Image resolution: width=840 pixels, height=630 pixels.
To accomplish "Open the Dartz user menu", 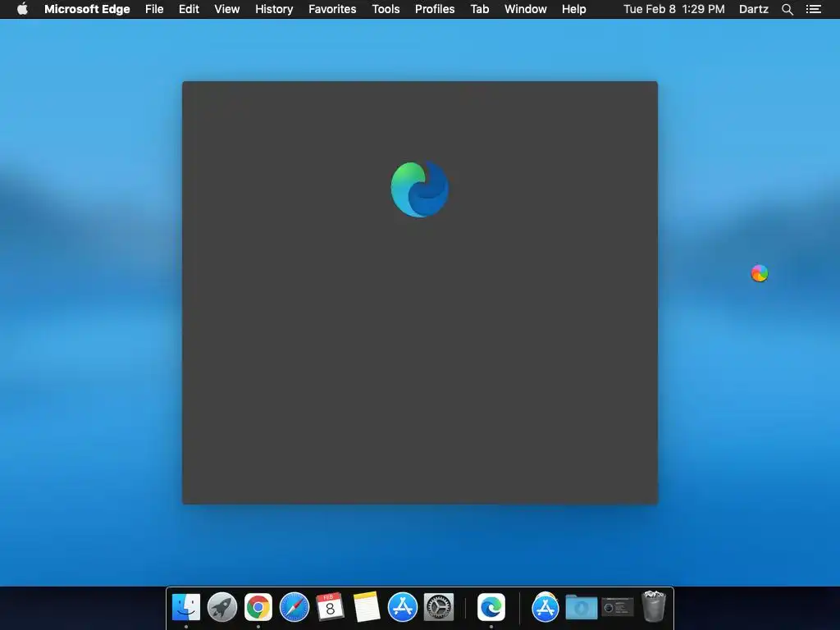I will point(753,9).
